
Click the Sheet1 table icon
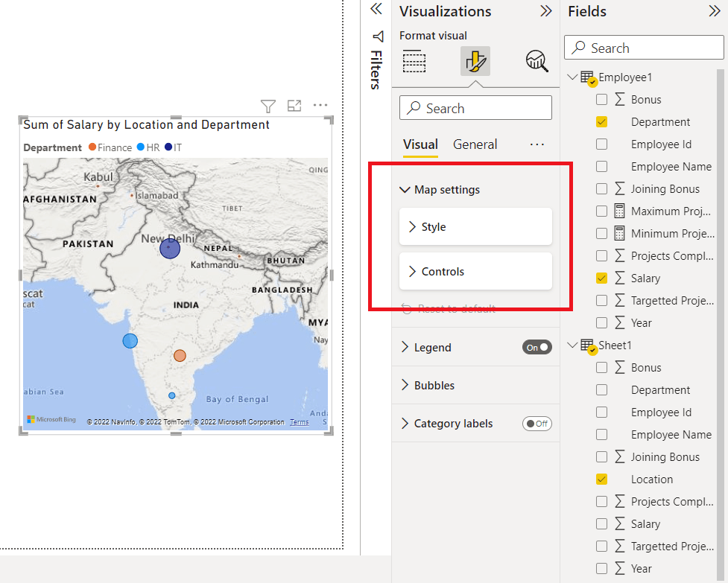(588, 346)
